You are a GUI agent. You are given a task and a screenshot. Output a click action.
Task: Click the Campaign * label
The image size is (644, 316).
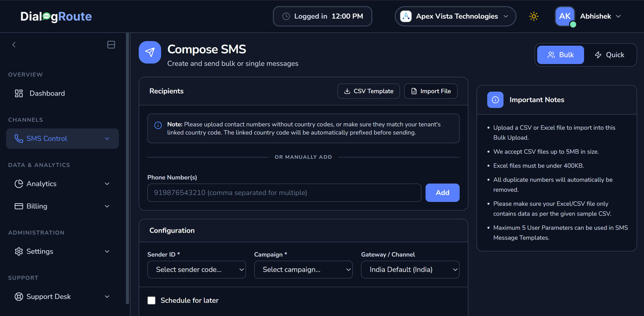pos(270,254)
